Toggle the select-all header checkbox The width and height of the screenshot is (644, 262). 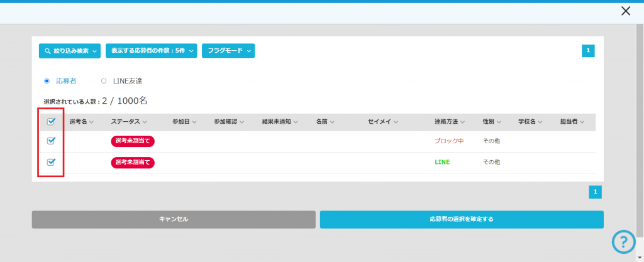52,122
